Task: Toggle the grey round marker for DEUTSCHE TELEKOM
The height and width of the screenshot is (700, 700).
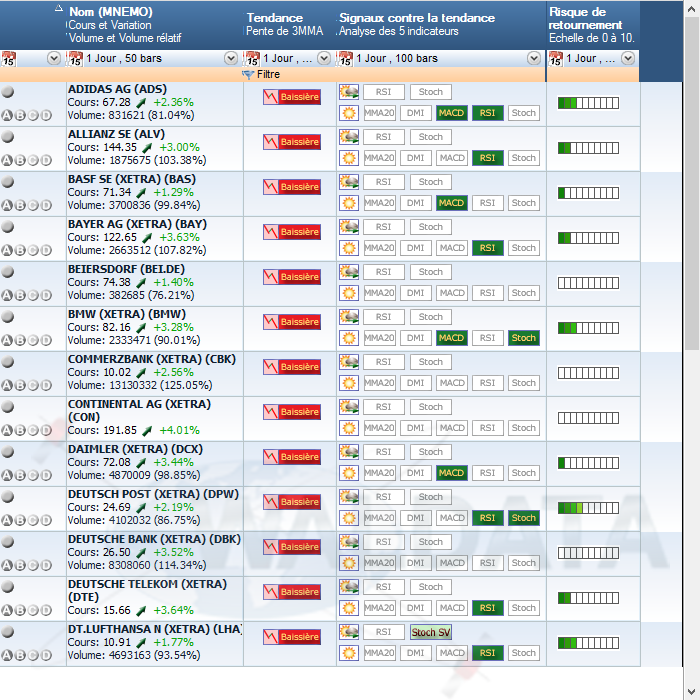Action: click(8, 587)
